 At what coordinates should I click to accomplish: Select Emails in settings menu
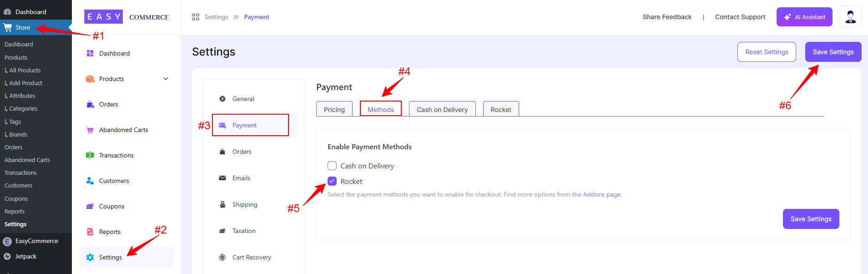tap(241, 178)
